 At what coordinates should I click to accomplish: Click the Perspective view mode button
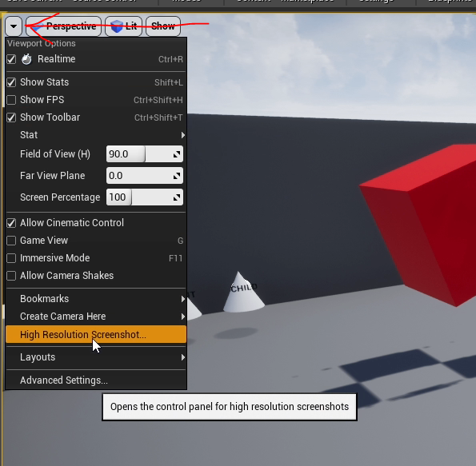(x=64, y=26)
